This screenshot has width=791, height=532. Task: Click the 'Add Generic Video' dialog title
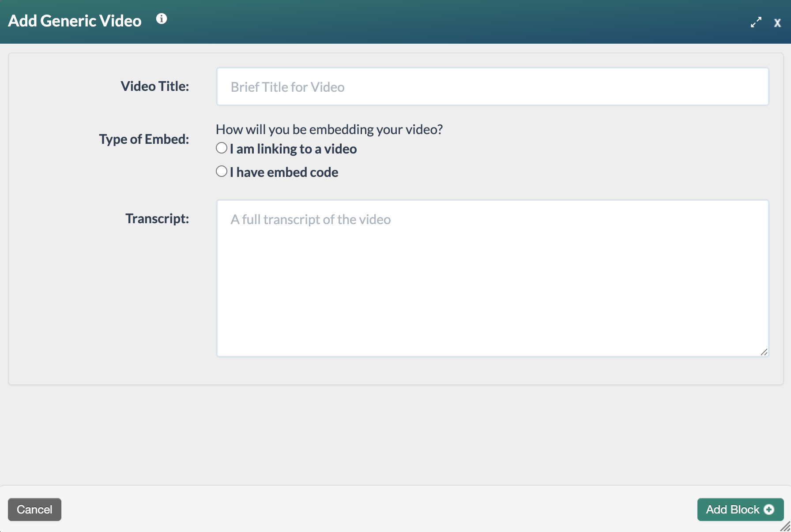coord(75,21)
